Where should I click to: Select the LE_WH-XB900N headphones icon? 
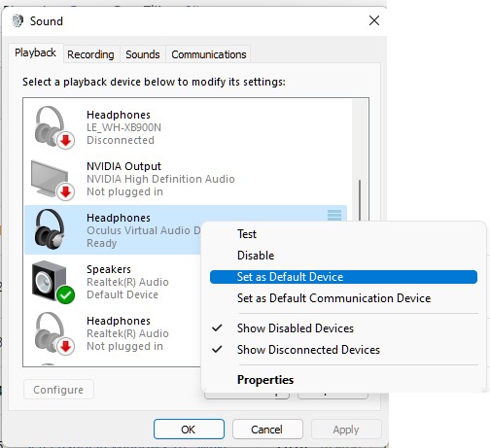pos(53,127)
